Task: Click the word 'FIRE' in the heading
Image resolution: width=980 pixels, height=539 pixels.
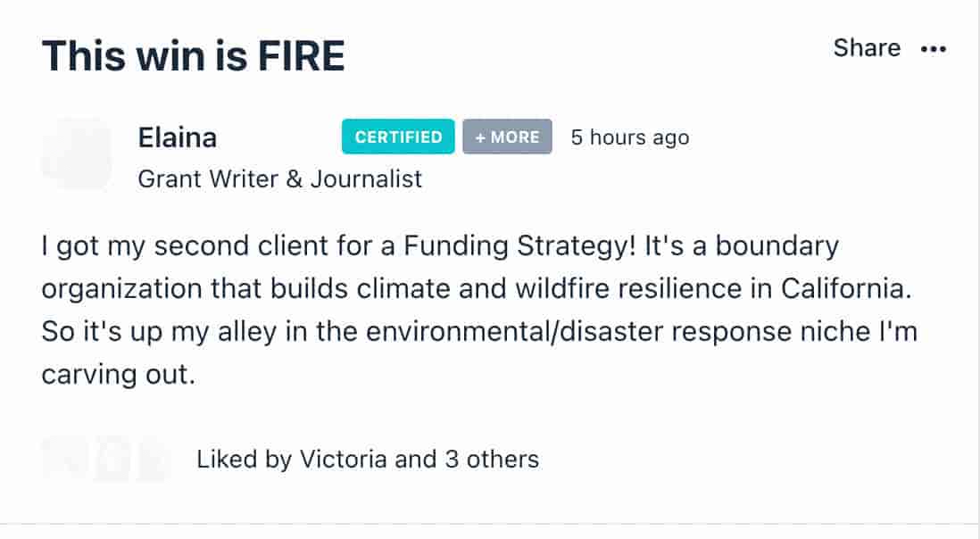Action: (x=301, y=55)
